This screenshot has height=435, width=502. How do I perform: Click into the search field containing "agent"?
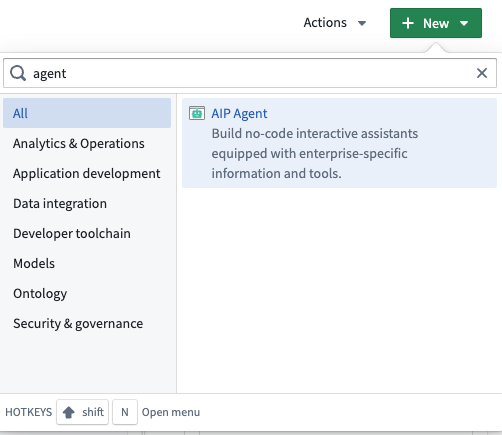250,73
